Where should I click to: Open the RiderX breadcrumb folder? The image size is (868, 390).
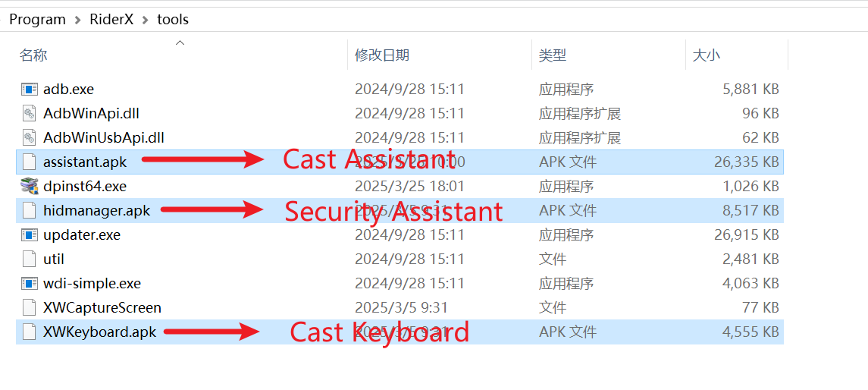click(x=111, y=20)
